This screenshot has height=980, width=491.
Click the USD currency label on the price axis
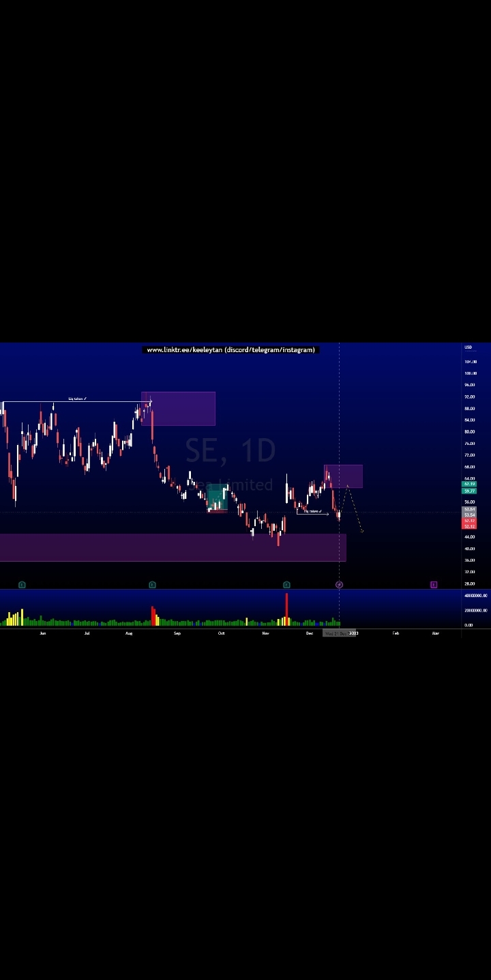(x=468, y=347)
